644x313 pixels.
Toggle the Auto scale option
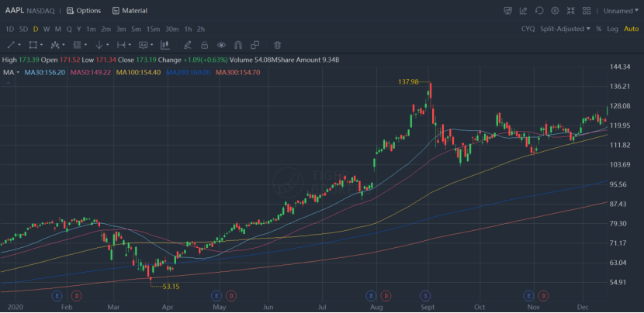tap(632, 29)
